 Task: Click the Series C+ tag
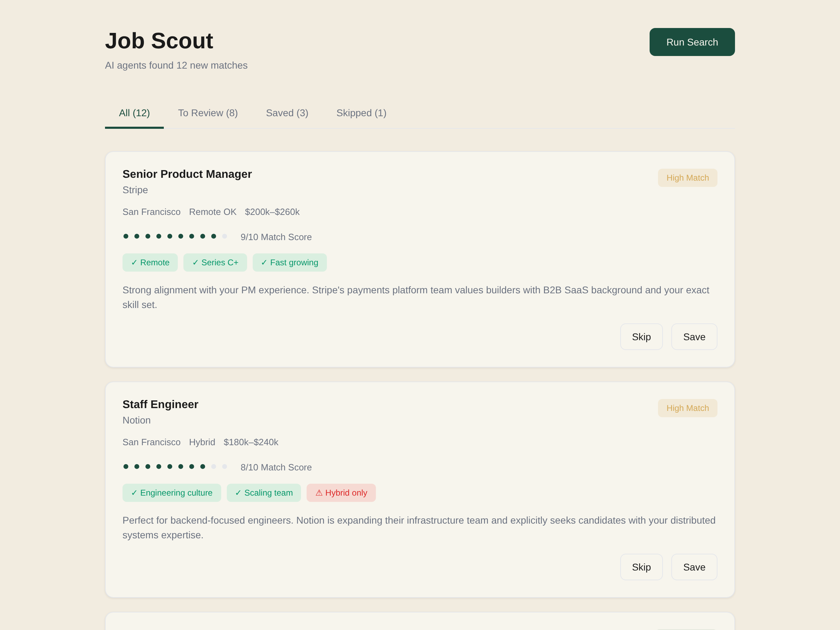[215, 262]
